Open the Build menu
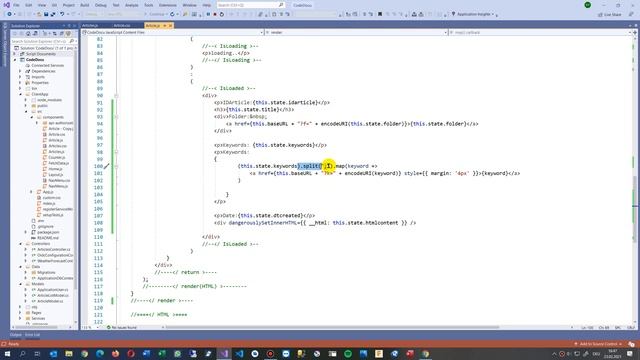This screenshot has width=640, height=360. coord(84,5)
